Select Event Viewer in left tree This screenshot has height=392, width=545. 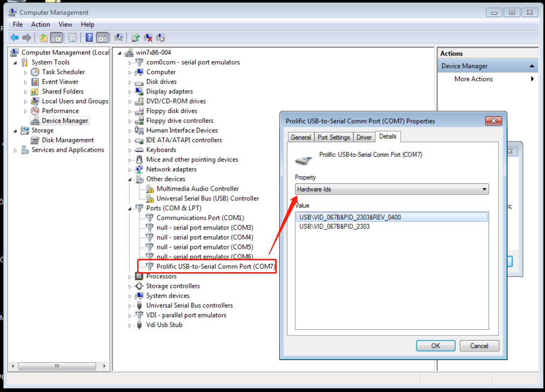pyautogui.click(x=60, y=82)
